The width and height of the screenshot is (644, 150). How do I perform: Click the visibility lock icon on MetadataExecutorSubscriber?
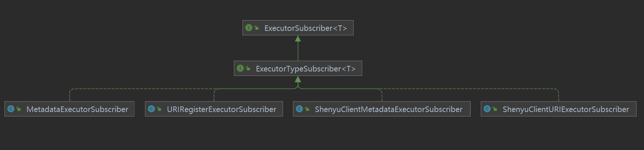tap(19, 109)
